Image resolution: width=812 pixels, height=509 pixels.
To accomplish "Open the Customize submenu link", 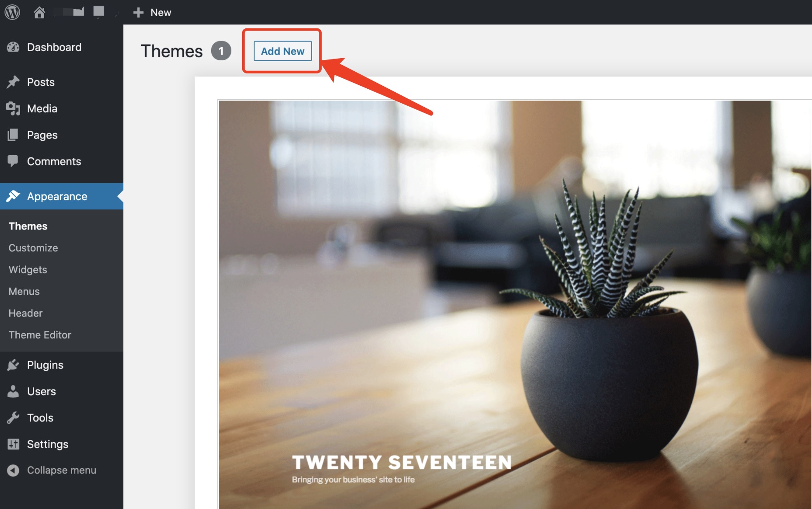I will (33, 248).
